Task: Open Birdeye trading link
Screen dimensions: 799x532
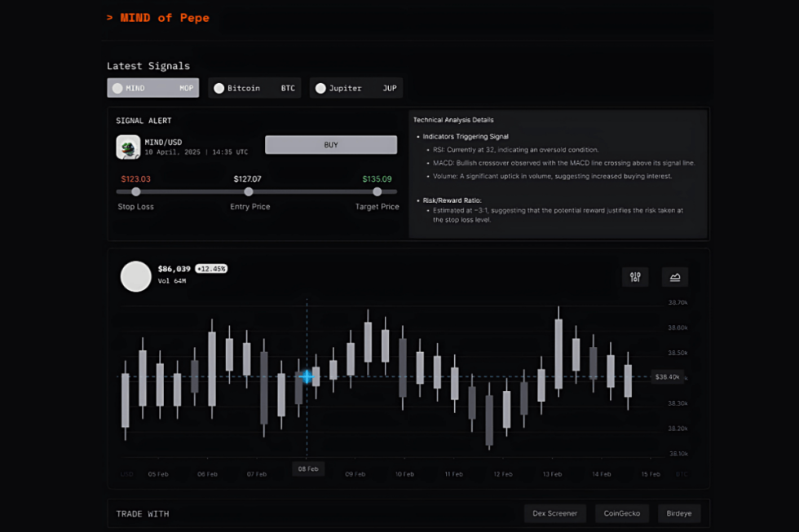Action: pyautogui.click(x=678, y=513)
